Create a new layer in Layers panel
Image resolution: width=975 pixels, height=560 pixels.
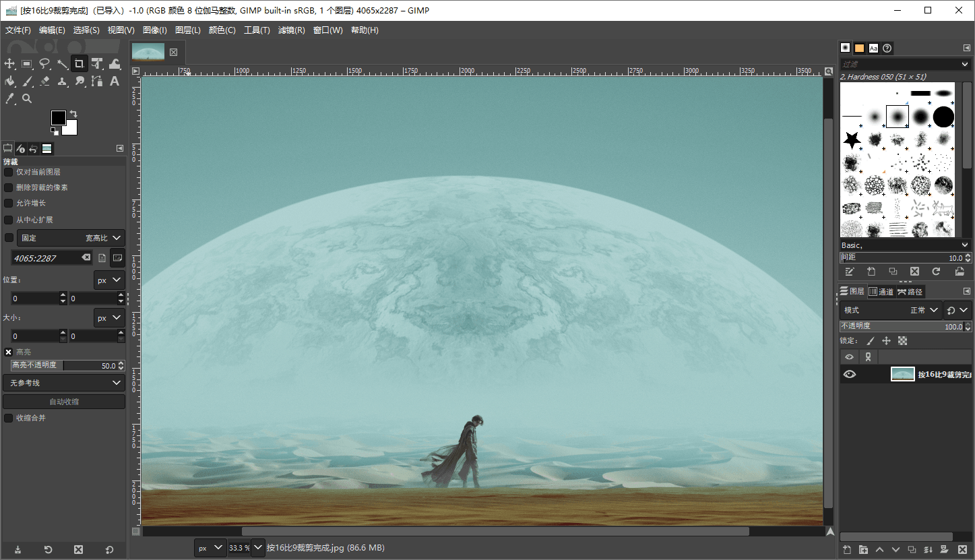coord(848,549)
